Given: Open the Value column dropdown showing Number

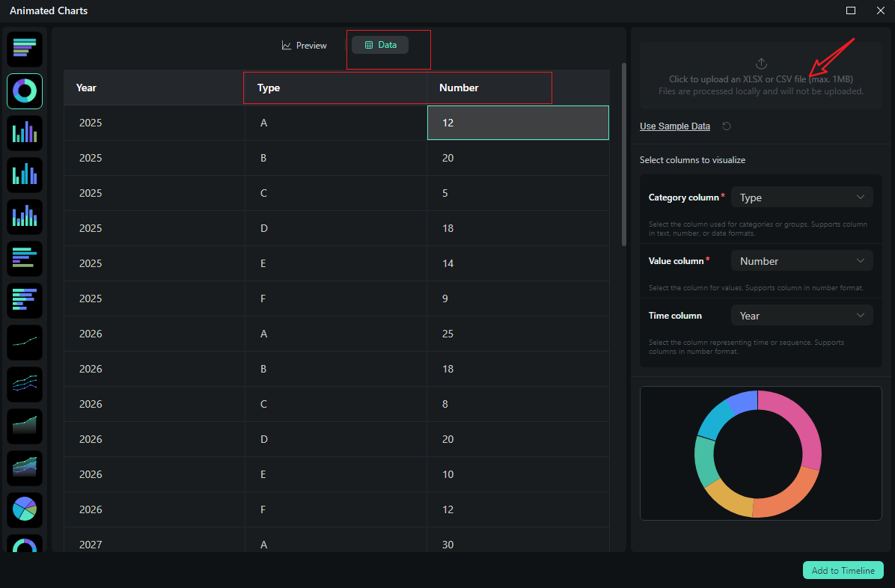Looking at the screenshot, I should tap(801, 260).
